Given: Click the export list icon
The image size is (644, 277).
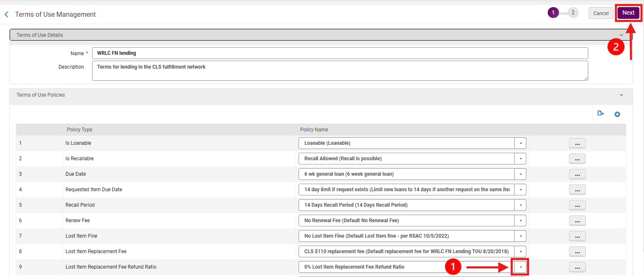Looking at the screenshot, I should click(x=600, y=113).
